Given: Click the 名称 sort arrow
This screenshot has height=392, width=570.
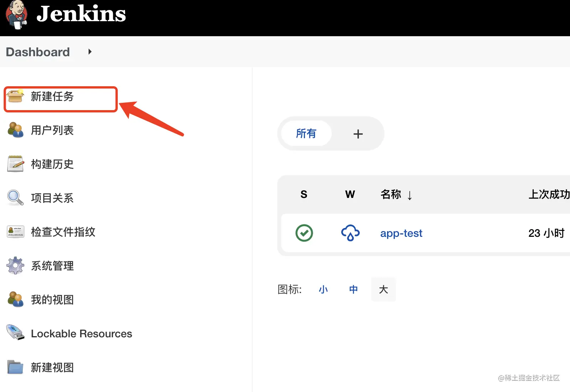Looking at the screenshot, I should 410,195.
